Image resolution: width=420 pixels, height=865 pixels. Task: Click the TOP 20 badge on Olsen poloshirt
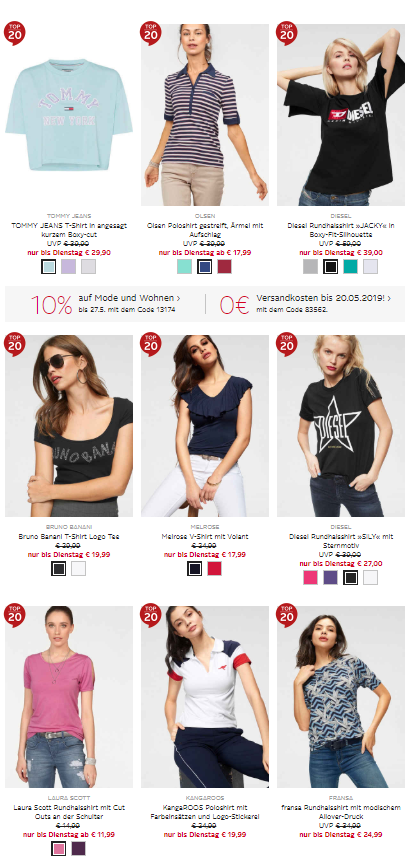tap(151, 33)
